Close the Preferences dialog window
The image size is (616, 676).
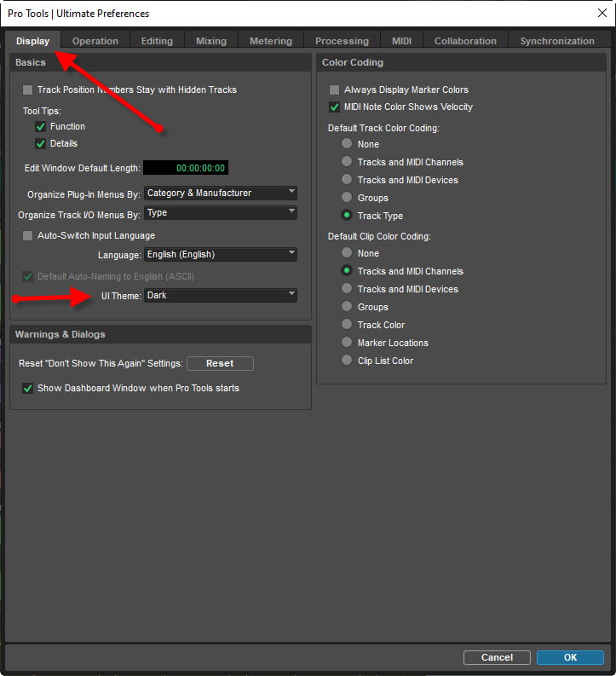pyautogui.click(x=602, y=13)
